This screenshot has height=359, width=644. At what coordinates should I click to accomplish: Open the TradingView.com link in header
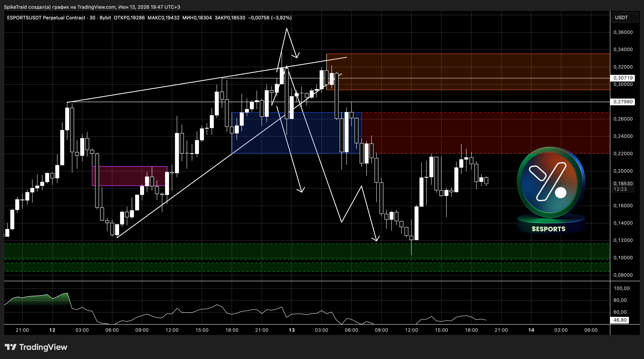(x=97, y=7)
